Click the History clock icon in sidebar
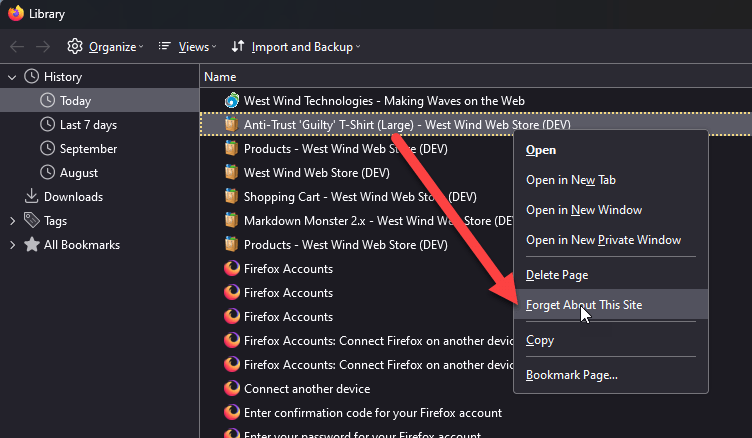 pos(32,76)
